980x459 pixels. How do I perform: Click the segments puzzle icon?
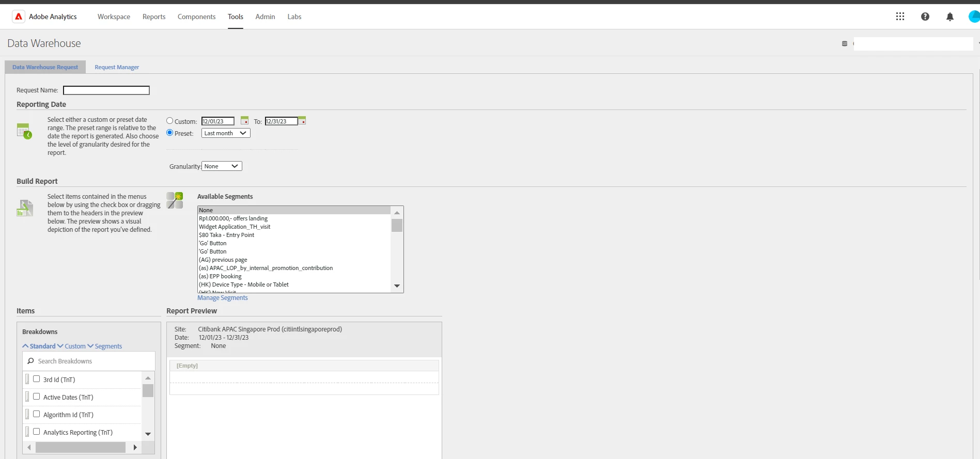(175, 200)
